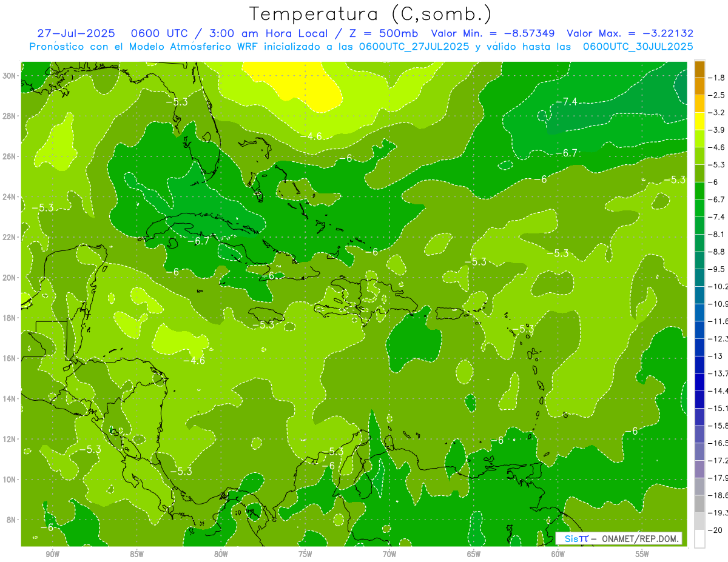
Task: Click the 24N latitude axis label
Action: click(x=9, y=197)
